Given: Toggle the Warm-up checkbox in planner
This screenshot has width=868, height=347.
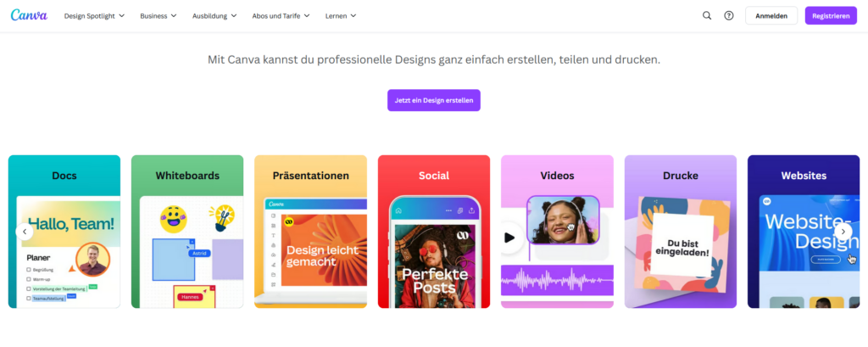Looking at the screenshot, I should 29,279.
